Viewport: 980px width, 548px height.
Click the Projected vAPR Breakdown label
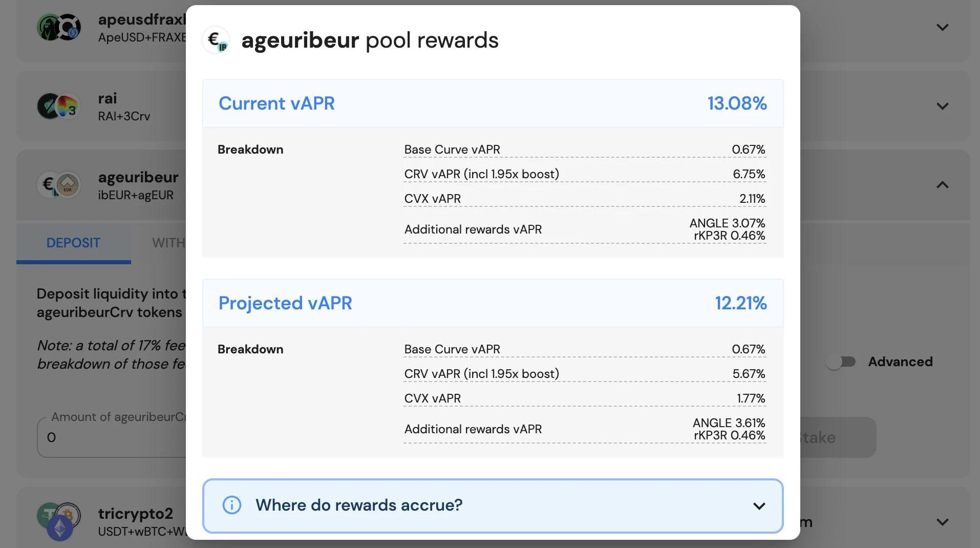click(250, 349)
